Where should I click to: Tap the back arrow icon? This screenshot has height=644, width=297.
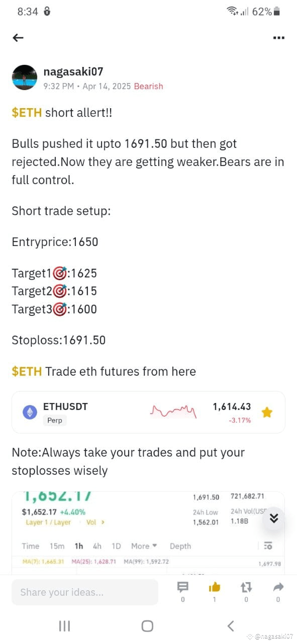[x=18, y=38]
